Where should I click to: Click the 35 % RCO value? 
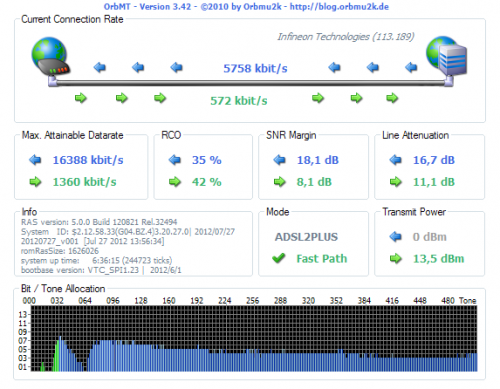point(207,160)
